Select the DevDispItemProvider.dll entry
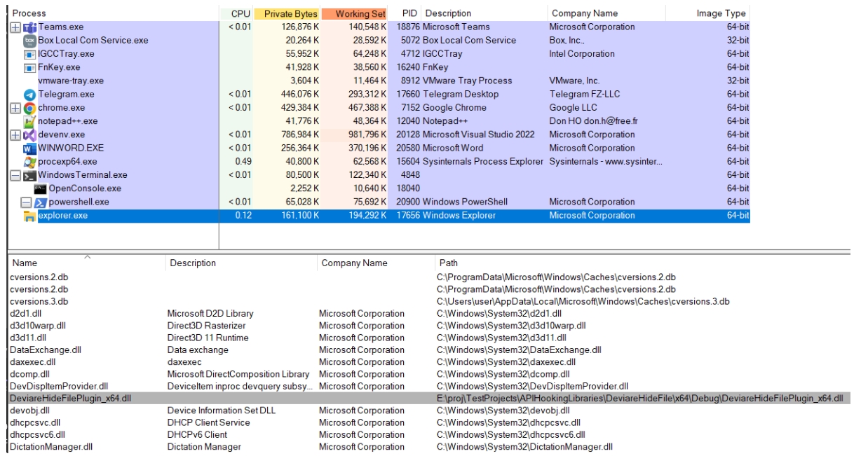 (60, 386)
